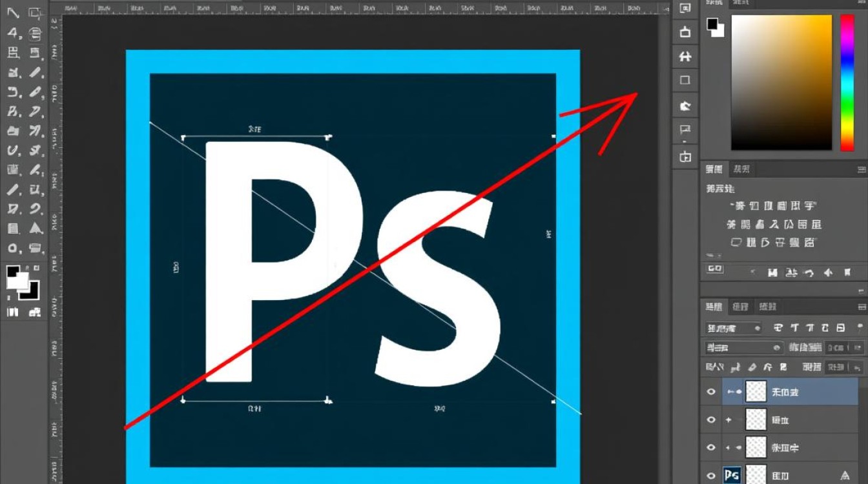Hide the selected top layer using its eye icon
This screenshot has width=868, height=484.
pos(711,392)
